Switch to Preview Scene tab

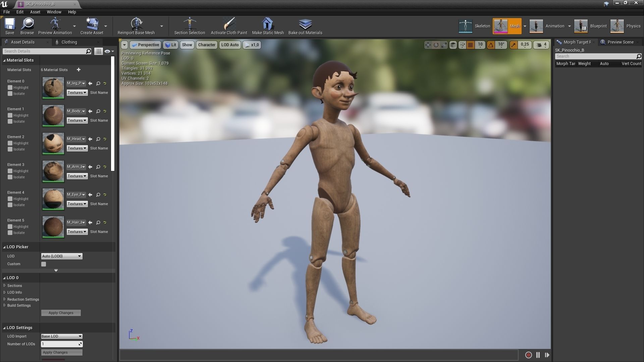(x=620, y=42)
